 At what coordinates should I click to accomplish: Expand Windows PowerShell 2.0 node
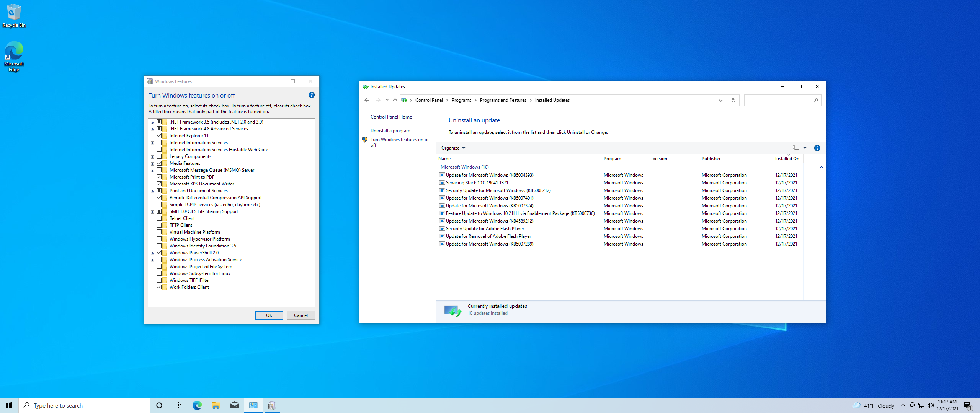[152, 253]
